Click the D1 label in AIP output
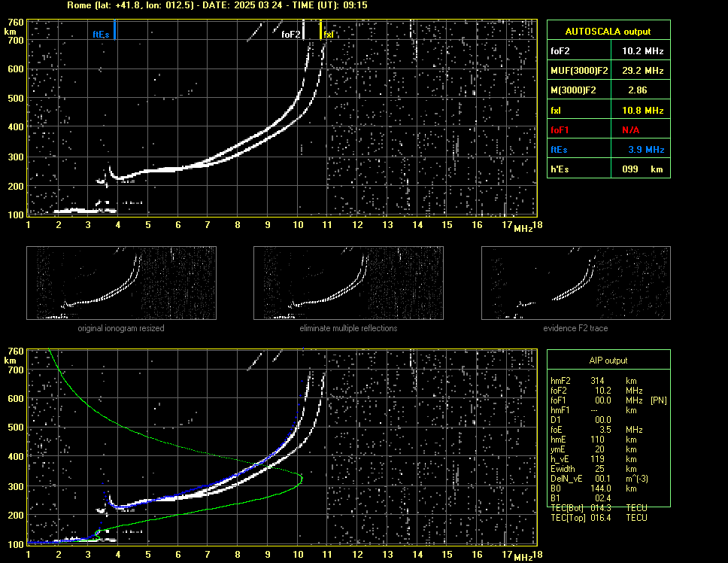 coord(555,420)
